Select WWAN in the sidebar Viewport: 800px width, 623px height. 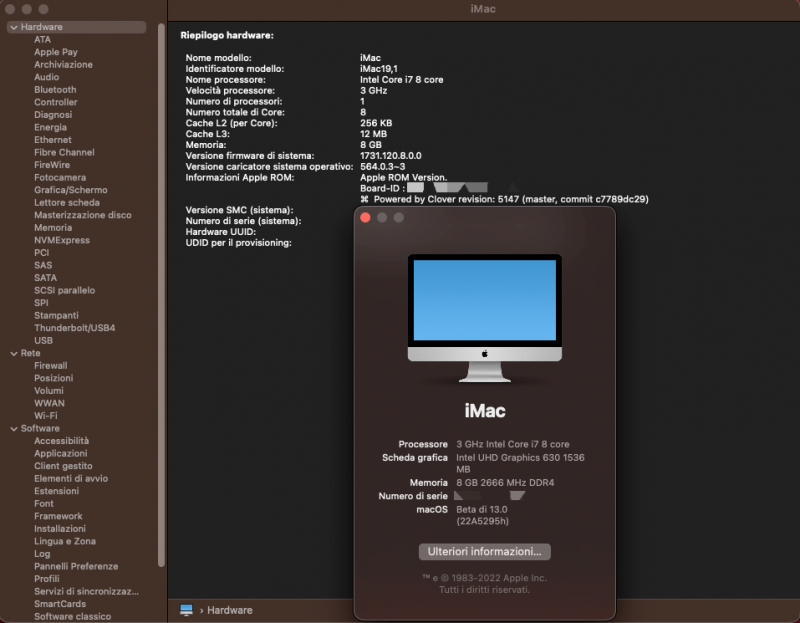pos(49,403)
